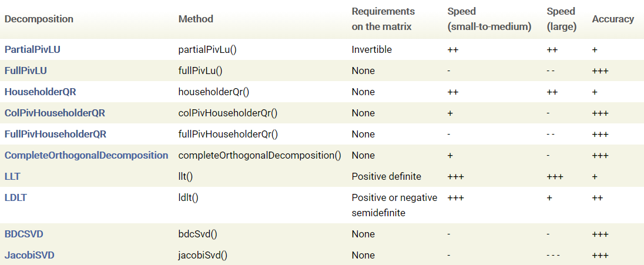Open the PartialPivLU class link
The height and width of the screenshot is (265, 644).
click(32, 49)
